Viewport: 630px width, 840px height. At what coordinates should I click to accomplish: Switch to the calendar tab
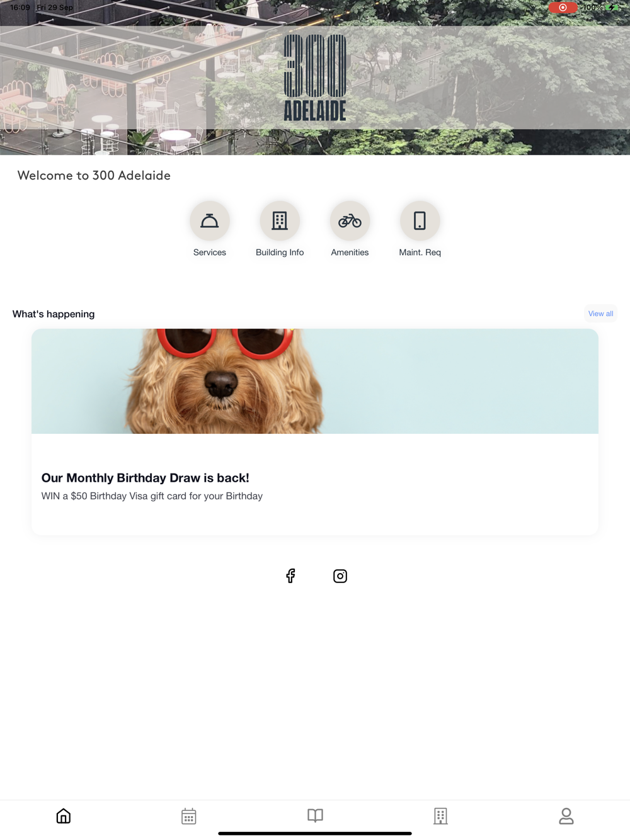pyautogui.click(x=189, y=816)
